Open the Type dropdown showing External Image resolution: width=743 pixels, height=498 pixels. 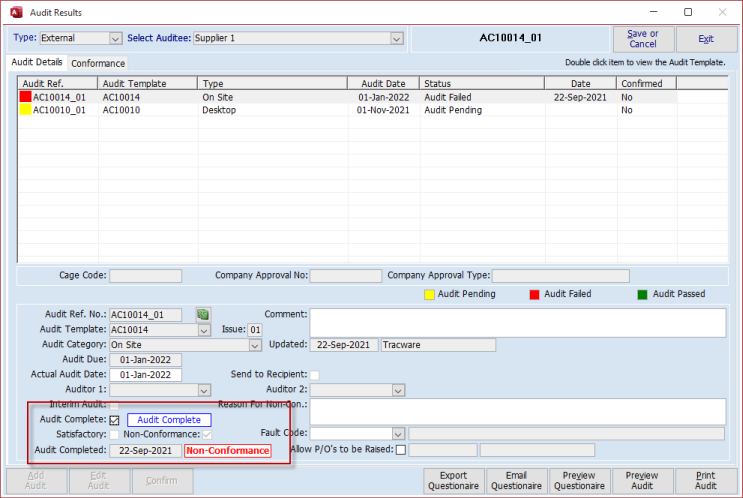(x=115, y=38)
